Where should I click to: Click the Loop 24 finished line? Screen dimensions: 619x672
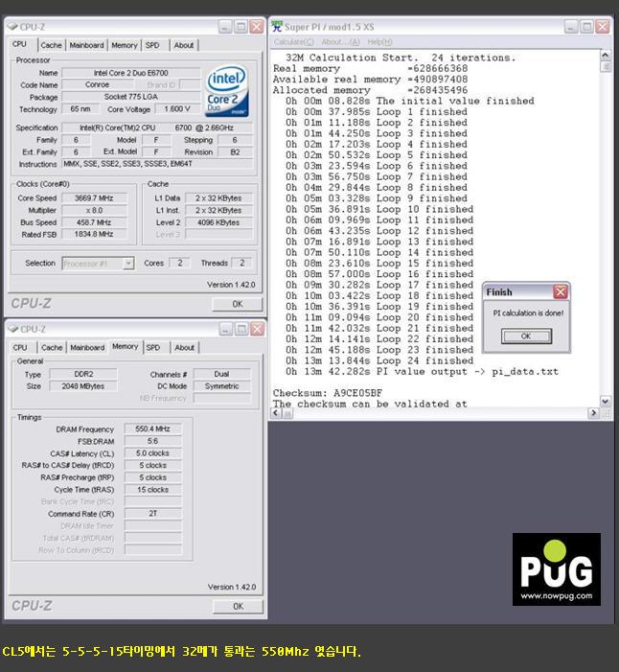point(379,360)
